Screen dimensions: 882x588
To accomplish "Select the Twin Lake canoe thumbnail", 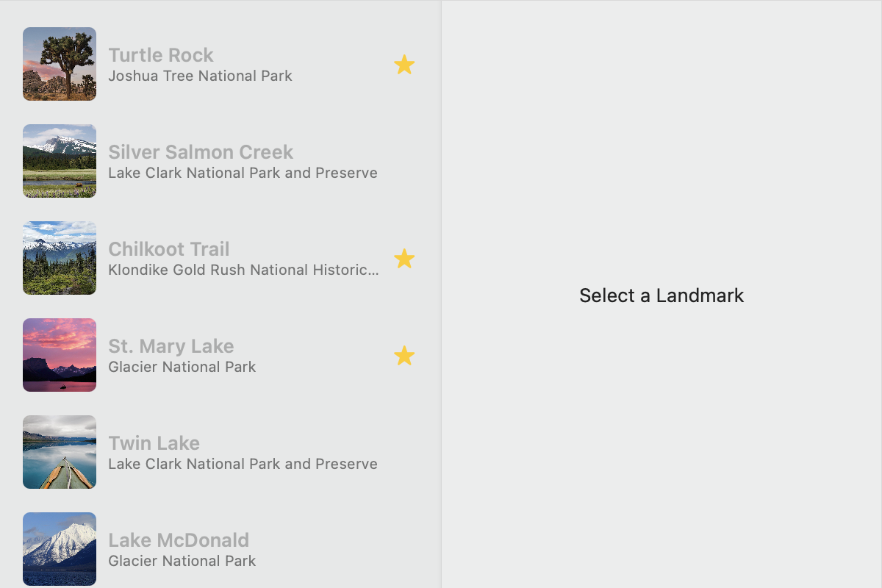I will click(60, 452).
